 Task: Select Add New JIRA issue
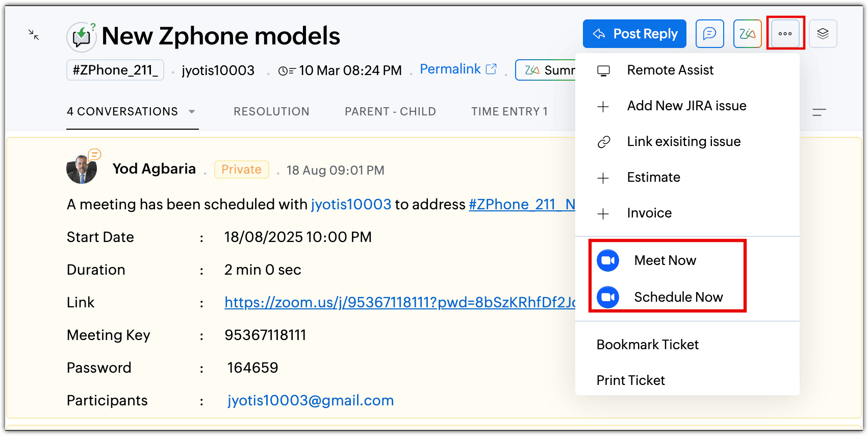coord(686,106)
